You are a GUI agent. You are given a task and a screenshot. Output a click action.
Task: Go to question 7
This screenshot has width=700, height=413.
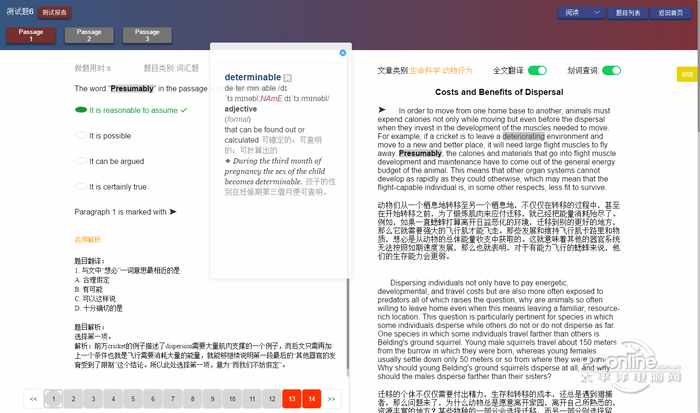pos(173,399)
